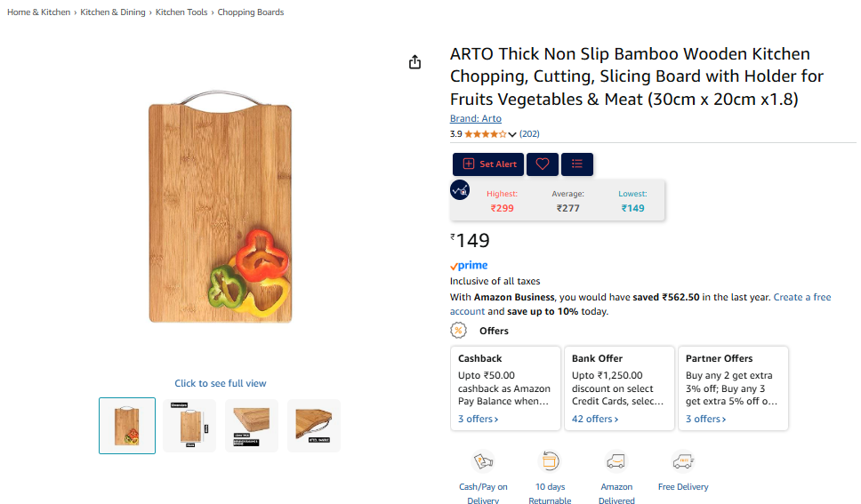Viewport: 861px width, 504px height.
Task: Click to see full view link
Action: (x=221, y=383)
